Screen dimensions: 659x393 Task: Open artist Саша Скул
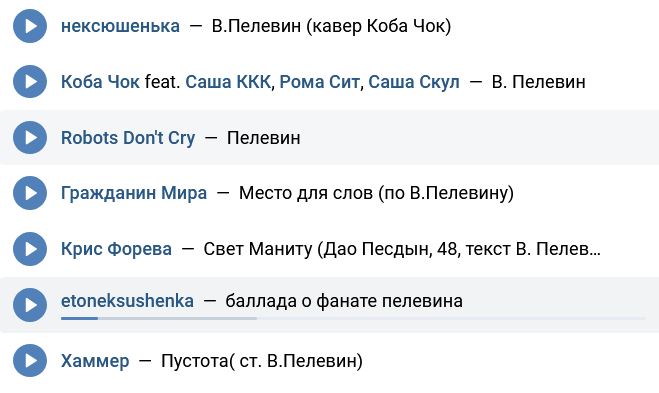(414, 82)
